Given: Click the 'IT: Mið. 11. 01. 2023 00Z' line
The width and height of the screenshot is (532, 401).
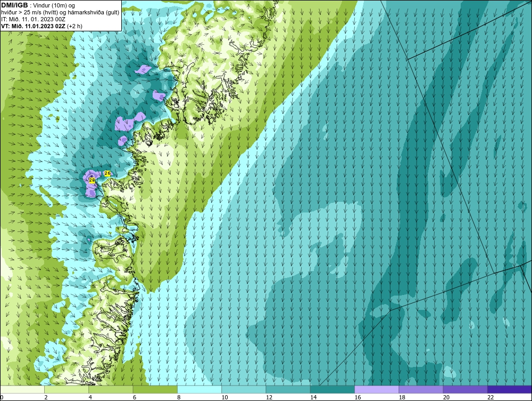Looking at the screenshot, I should pyautogui.click(x=33, y=19).
